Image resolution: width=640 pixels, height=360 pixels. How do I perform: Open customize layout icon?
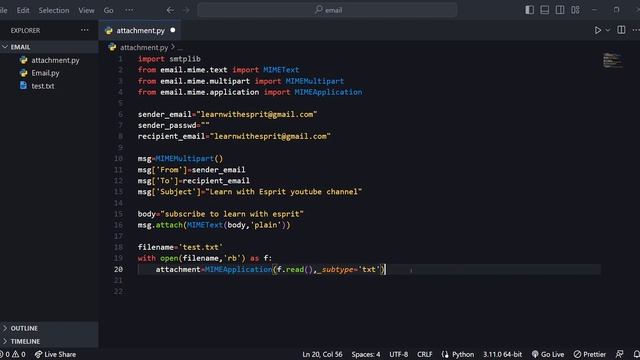pos(576,10)
